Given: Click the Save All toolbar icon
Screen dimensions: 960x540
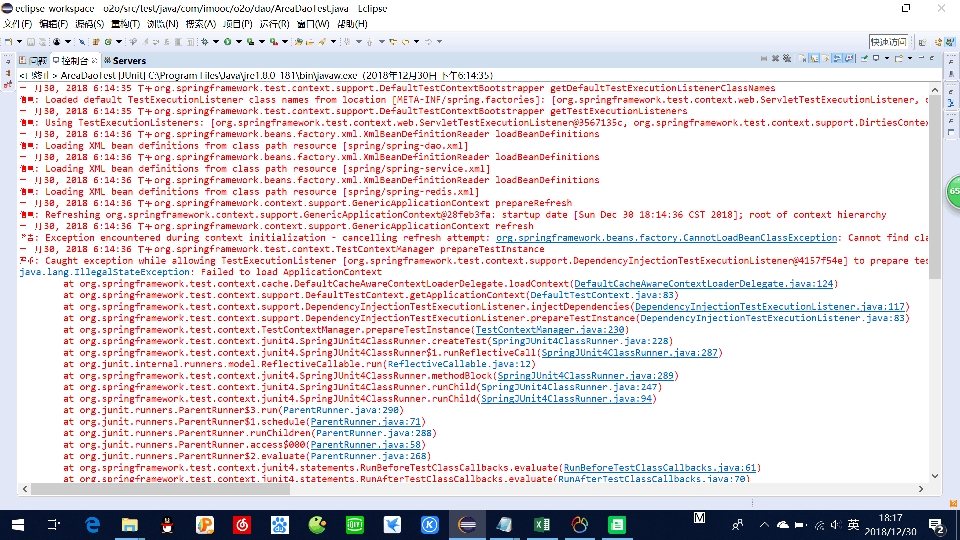Looking at the screenshot, I should [42, 42].
